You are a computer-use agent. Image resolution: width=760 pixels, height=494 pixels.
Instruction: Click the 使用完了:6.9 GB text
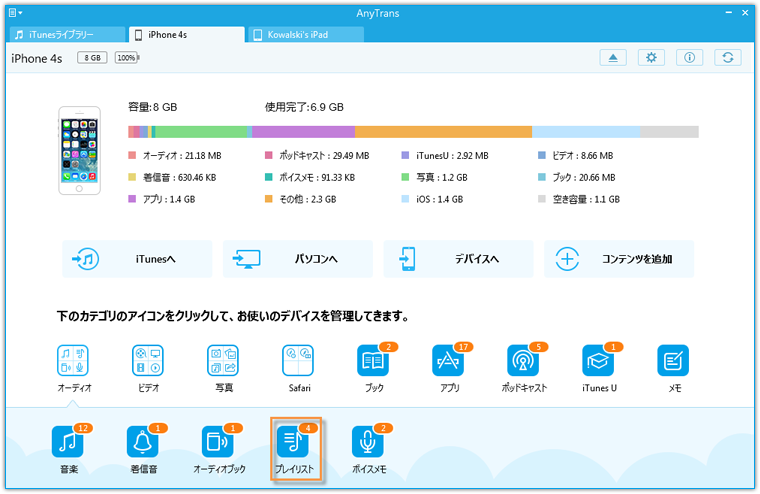(304, 107)
